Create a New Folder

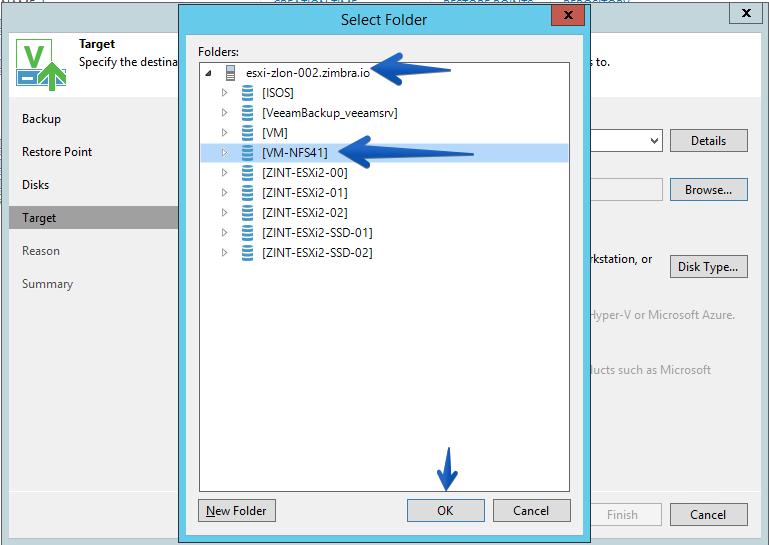coord(236,511)
